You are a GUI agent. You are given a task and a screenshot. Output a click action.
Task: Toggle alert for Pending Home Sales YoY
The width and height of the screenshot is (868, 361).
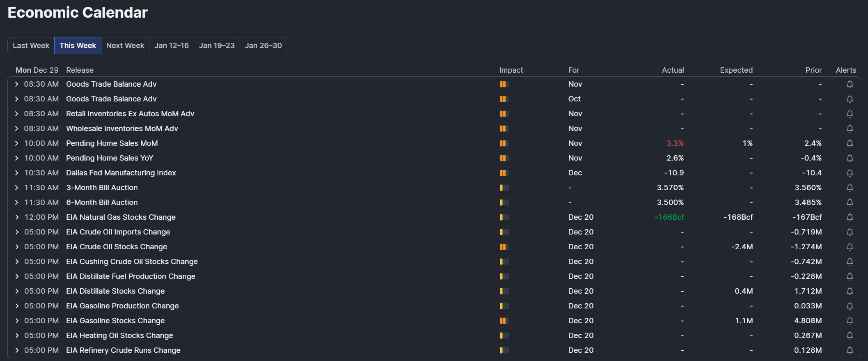click(850, 158)
